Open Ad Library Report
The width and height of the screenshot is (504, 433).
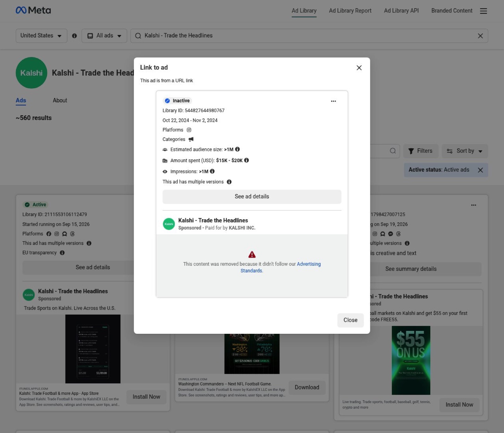point(350,11)
